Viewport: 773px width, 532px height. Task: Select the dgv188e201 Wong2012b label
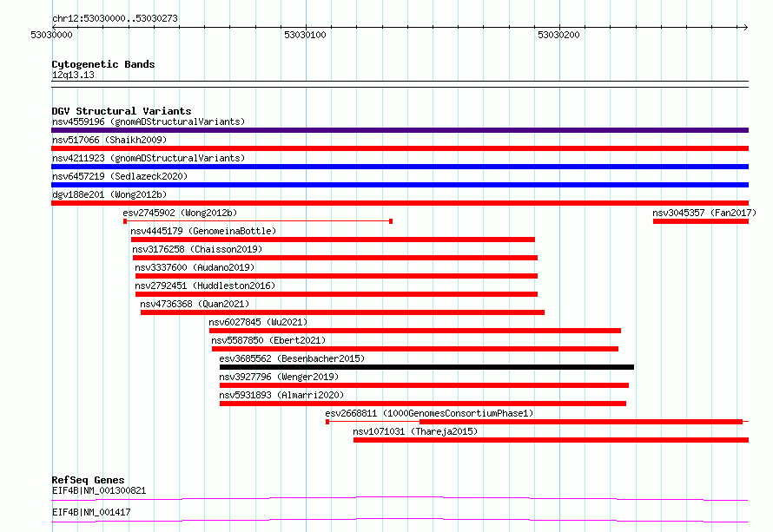coord(109,194)
